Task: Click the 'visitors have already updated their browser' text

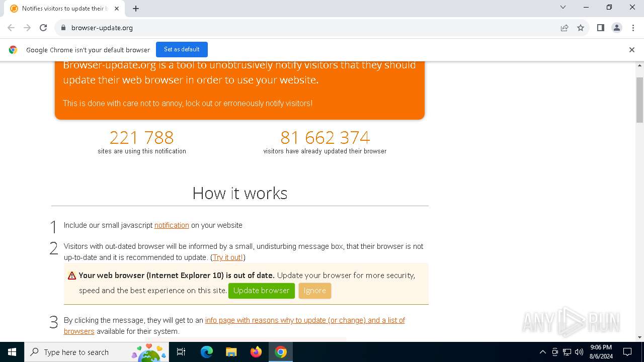Action: tap(325, 151)
